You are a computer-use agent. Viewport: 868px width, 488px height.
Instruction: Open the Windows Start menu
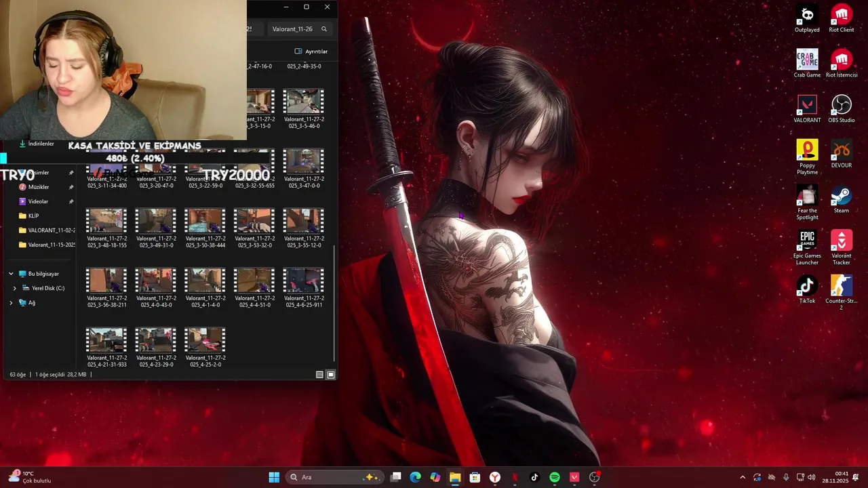(x=274, y=477)
